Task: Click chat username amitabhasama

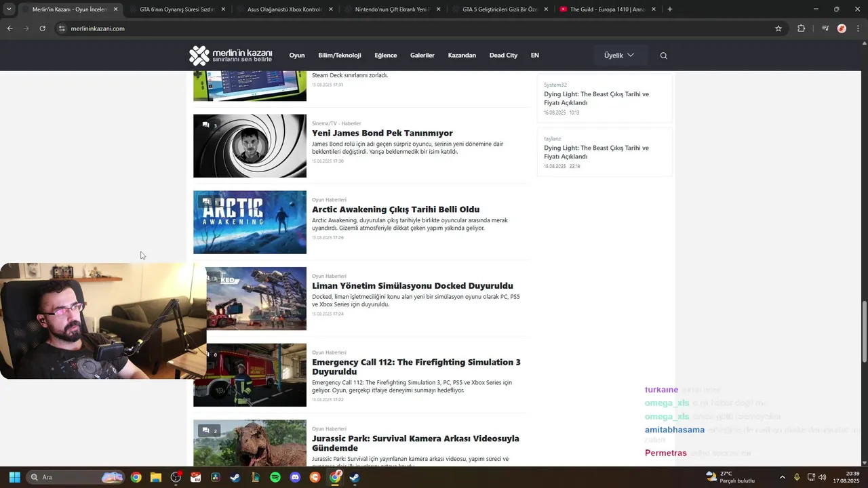Action: pos(675,430)
